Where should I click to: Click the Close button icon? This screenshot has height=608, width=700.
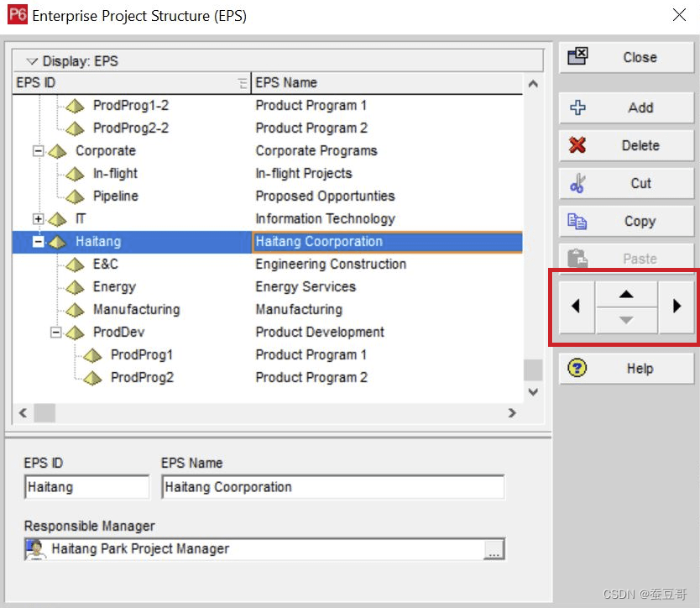point(577,56)
